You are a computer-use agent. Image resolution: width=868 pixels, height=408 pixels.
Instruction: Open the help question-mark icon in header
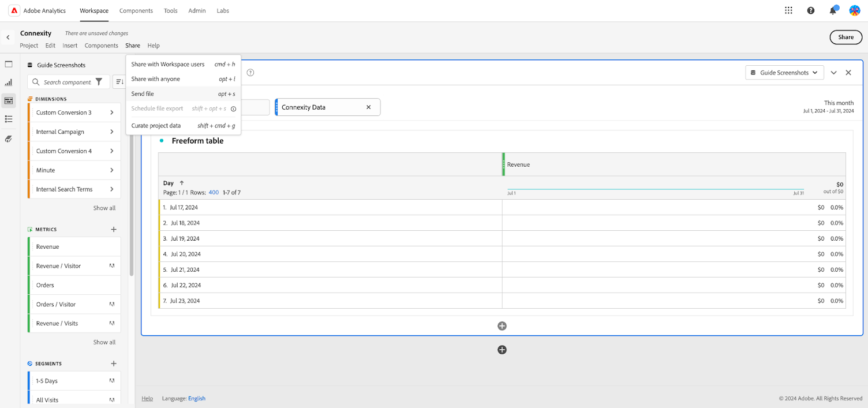811,10
